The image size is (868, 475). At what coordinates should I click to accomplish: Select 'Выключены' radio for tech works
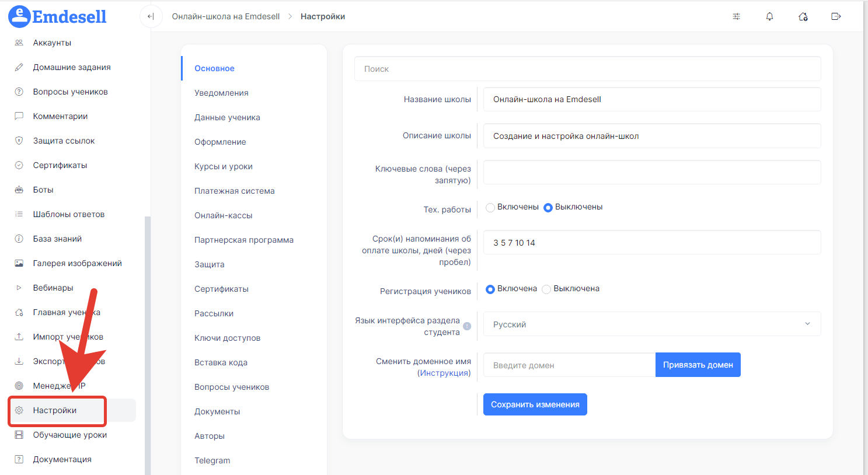(x=548, y=207)
